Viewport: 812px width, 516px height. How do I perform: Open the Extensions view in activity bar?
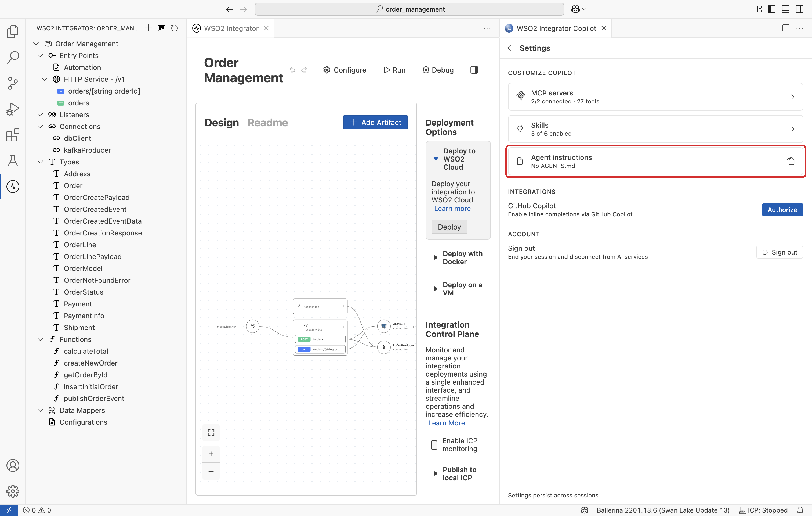pyautogui.click(x=13, y=135)
